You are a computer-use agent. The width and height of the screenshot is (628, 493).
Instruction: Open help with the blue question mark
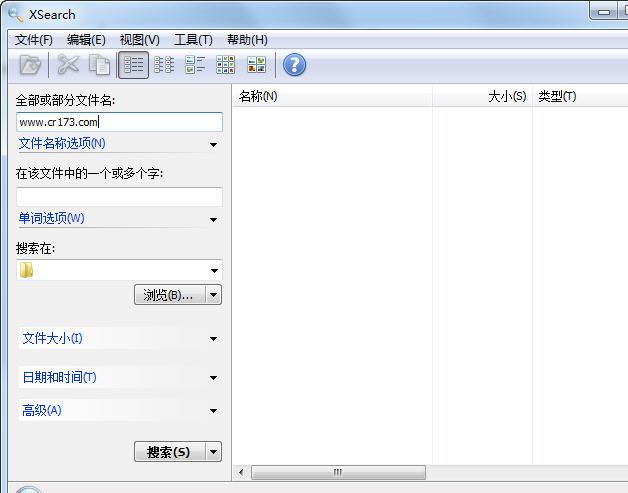point(294,65)
